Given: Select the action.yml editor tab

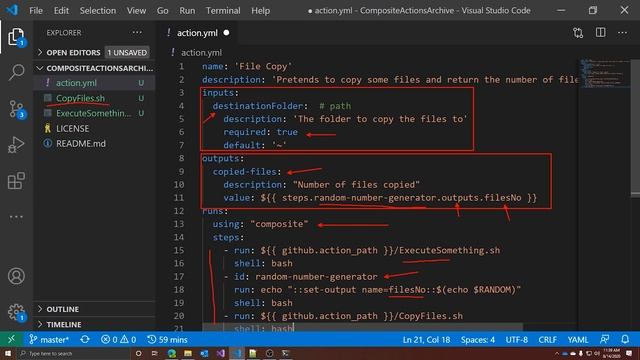Looking at the screenshot, I should (x=197, y=33).
